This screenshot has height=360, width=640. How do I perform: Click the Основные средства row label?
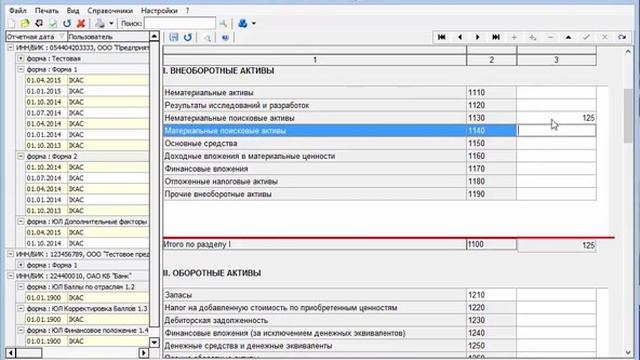click(x=201, y=143)
